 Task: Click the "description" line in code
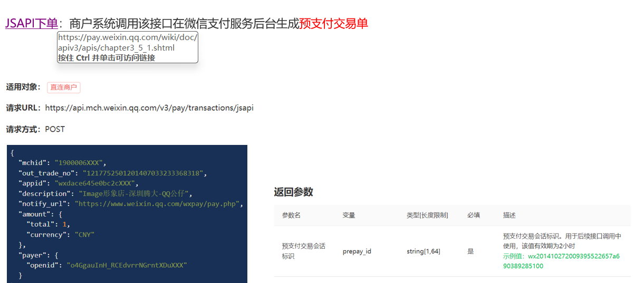105,193
